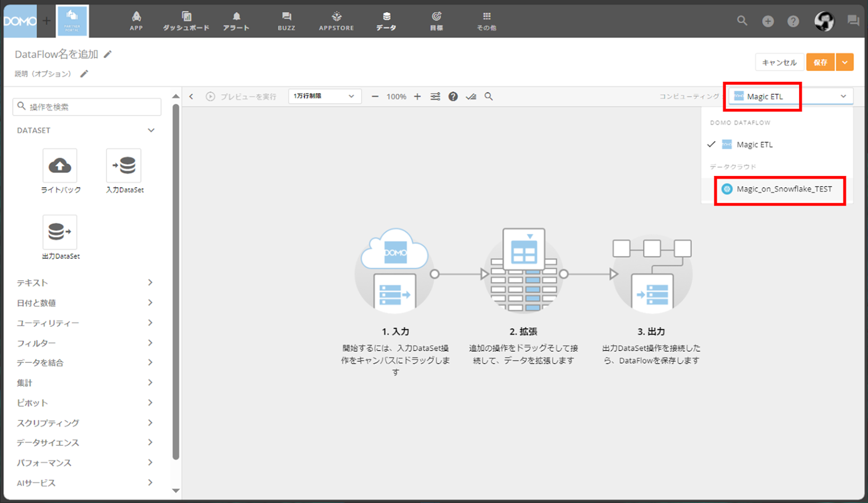Click the キャンセル button
The image size is (868, 503).
779,62
